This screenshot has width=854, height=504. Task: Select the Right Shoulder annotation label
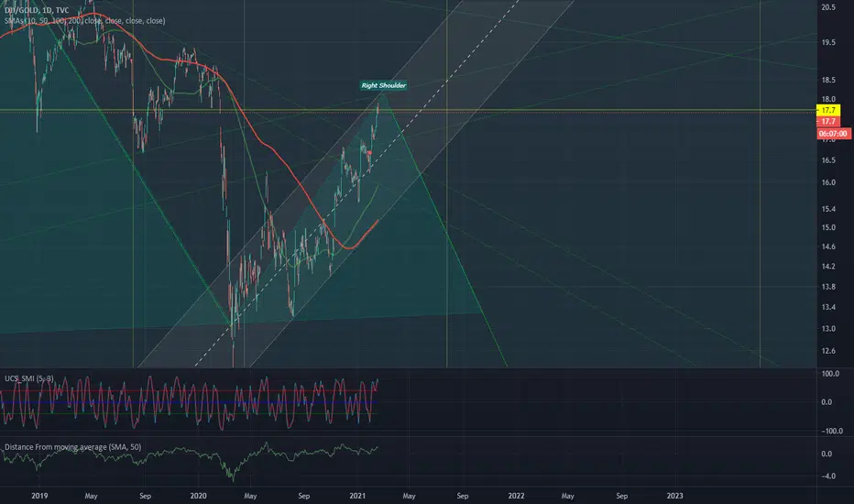[383, 85]
